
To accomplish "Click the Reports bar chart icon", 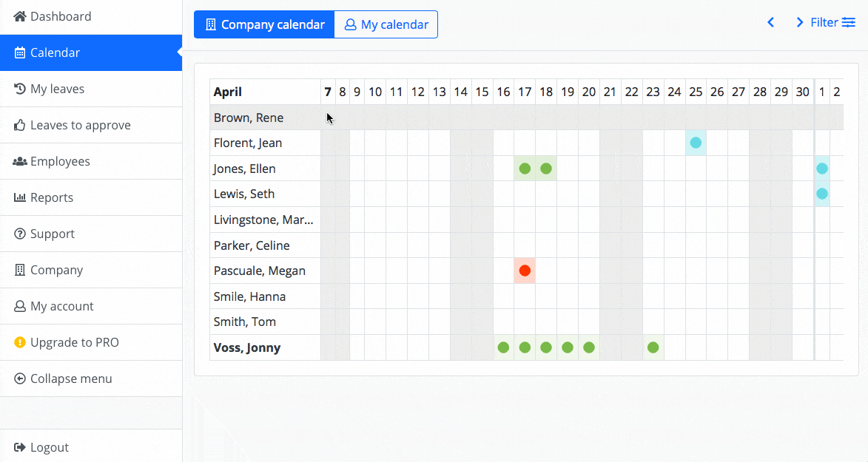I will (20, 197).
